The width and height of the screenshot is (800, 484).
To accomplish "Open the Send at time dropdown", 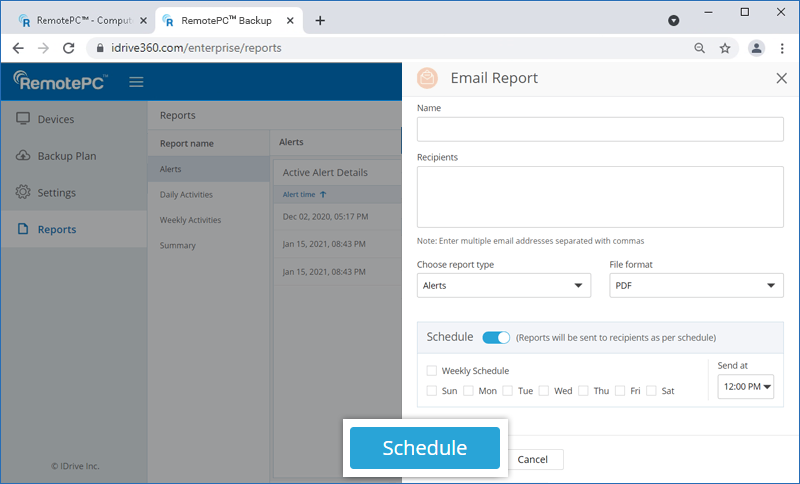I will [x=746, y=386].
